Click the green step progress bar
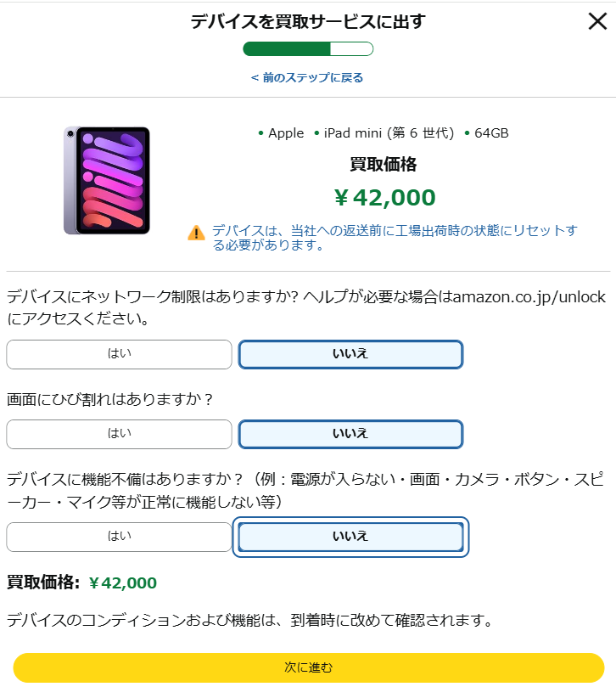This screenshot has width=616, height=698. click(x=308, y=48)
